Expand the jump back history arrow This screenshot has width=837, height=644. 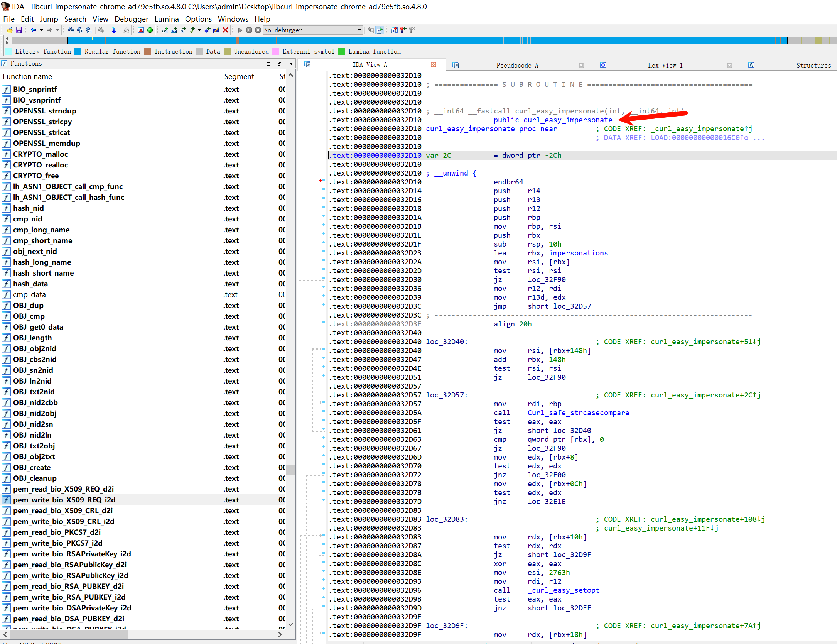[41, 30]
